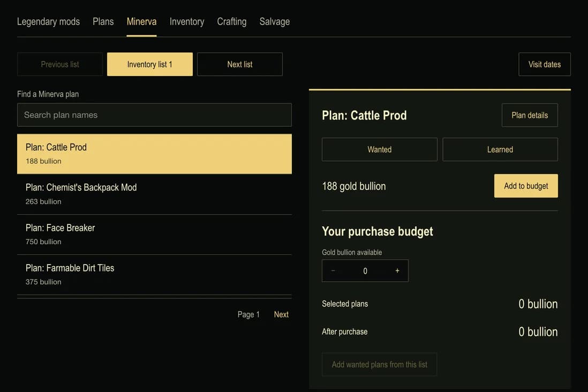Image resolution: width=588 pixels, height=392 pixels.
Task: Select Plan: Face Breaker row
Action: [x=155, y=235]
